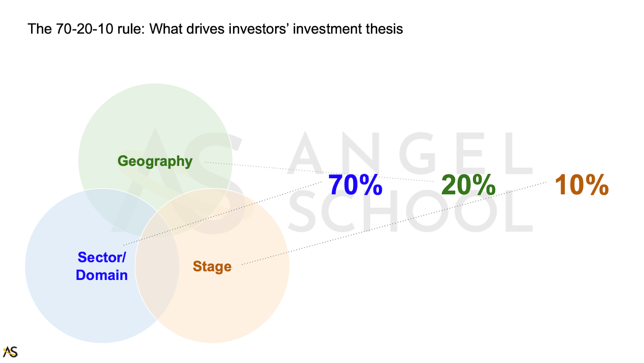Click the green Geography circle
This screenshot has width=644, height=363.
(155, 125)
